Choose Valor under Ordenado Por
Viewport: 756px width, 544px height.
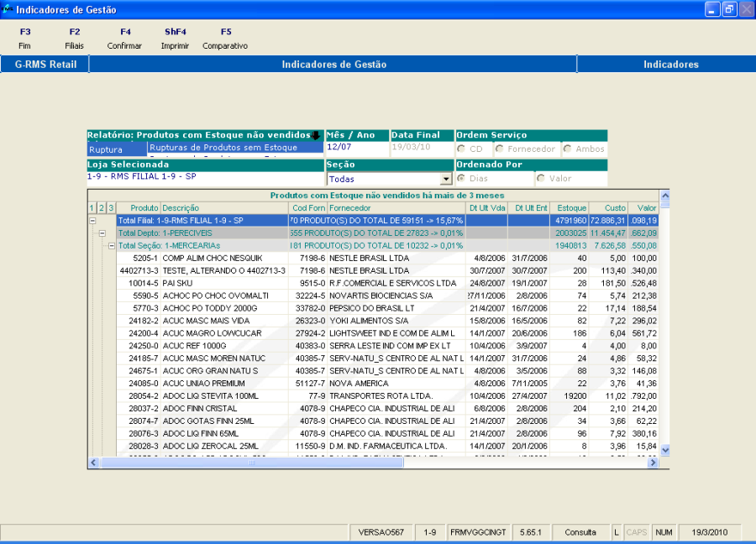point(541,179)
